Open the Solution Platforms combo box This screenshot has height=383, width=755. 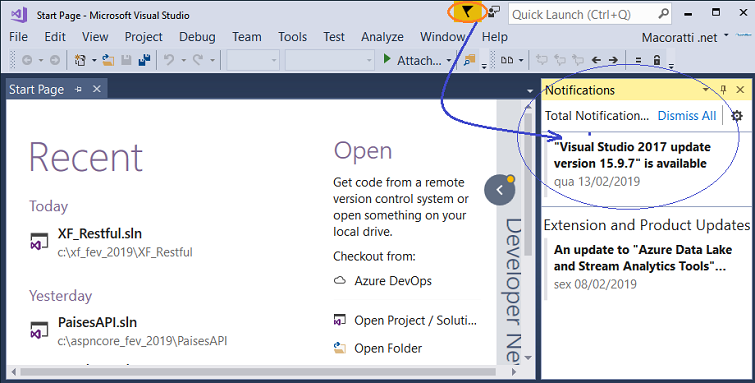coord(330,60)
